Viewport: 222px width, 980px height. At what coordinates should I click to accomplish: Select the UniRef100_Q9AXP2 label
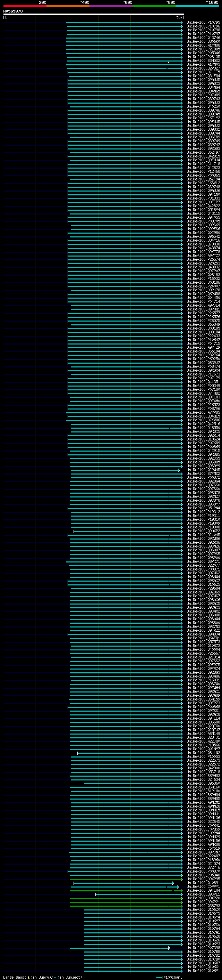(x=203, y=531)
